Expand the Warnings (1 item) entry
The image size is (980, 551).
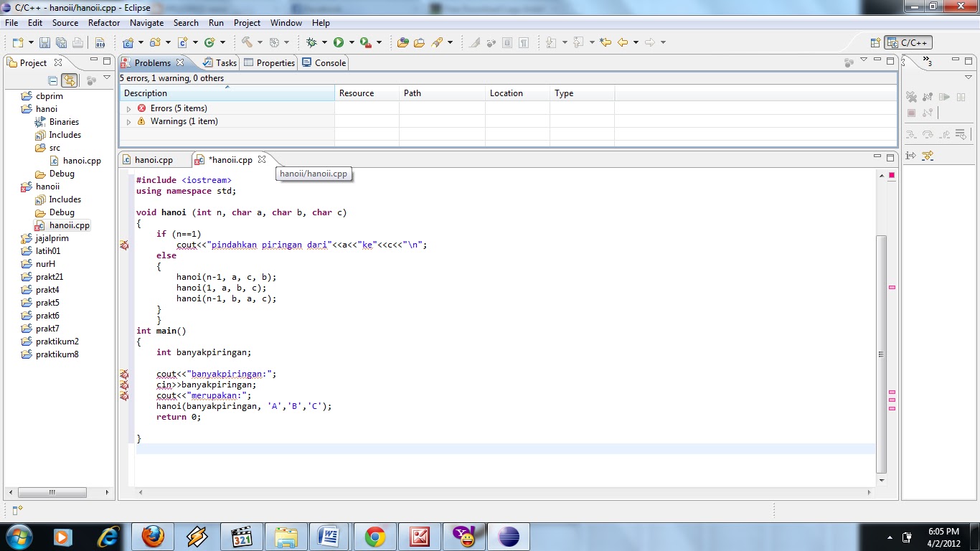coord(128,122)
